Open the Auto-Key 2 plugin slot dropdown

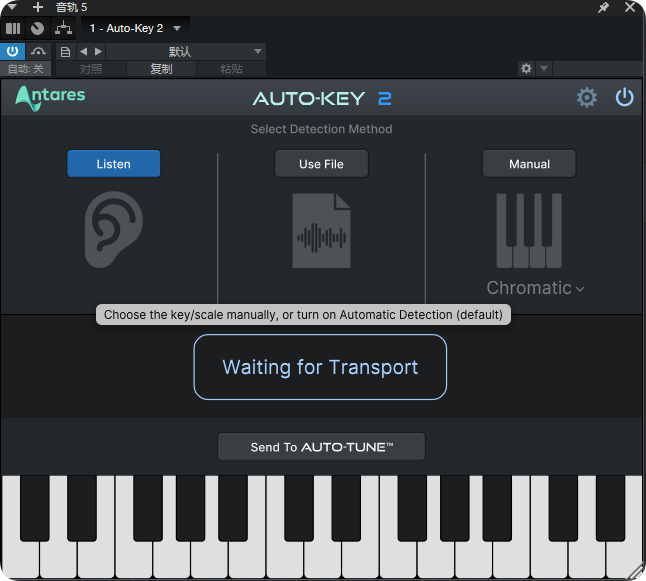point(135,28)
